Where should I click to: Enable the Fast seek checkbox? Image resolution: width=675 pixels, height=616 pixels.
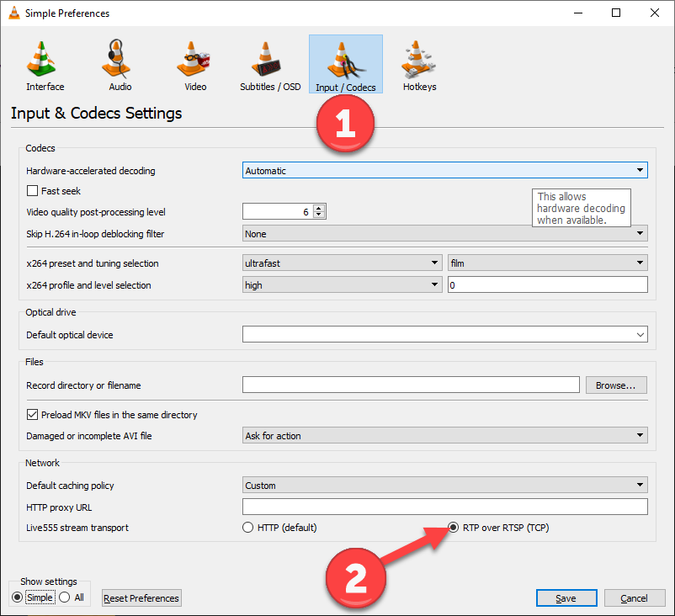tap(31, 191)
